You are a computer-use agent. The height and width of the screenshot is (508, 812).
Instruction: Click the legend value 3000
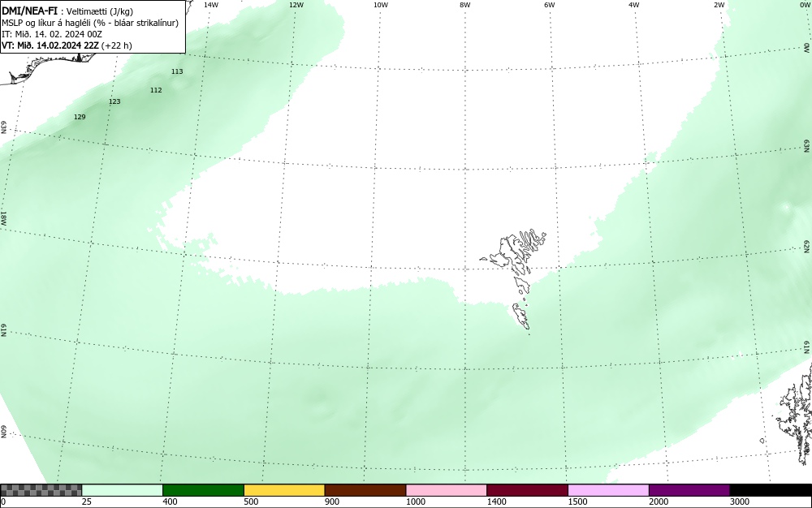[x=740, y=502]
